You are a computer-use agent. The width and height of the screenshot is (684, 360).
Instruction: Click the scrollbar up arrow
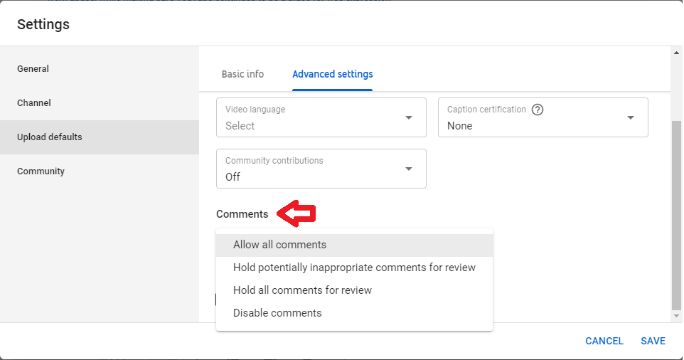click(676, 53)
